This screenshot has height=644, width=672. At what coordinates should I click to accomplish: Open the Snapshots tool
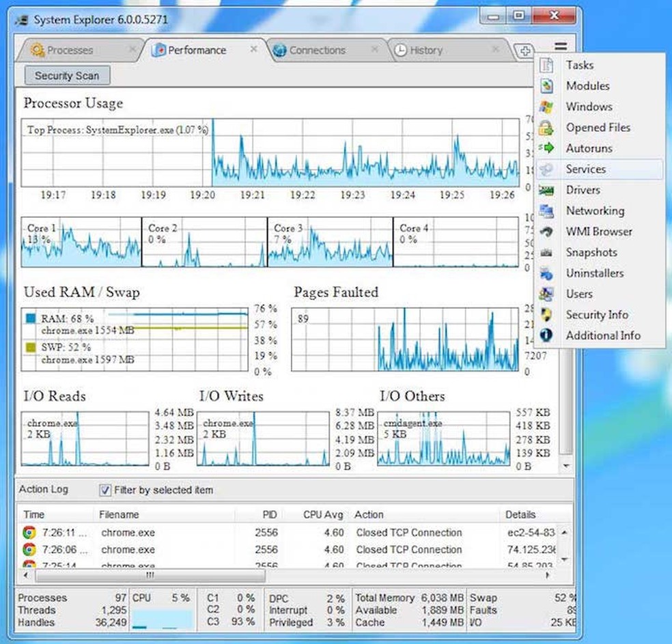590,252
